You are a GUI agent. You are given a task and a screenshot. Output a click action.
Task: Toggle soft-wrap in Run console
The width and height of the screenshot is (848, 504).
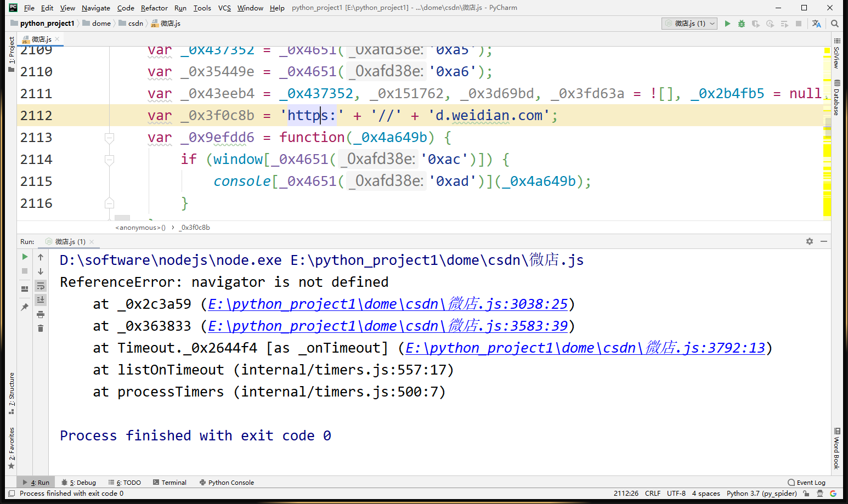pyautogui.click(x=41, y=286)
